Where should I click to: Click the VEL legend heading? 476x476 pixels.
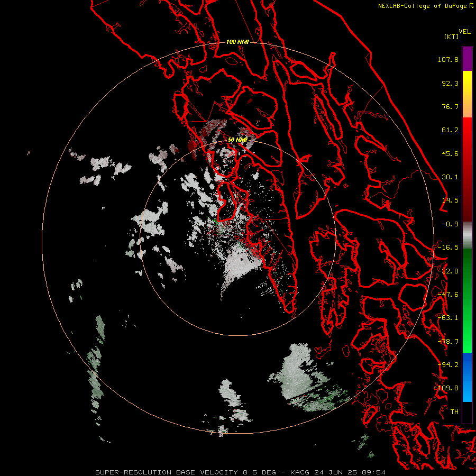point(465,32)
